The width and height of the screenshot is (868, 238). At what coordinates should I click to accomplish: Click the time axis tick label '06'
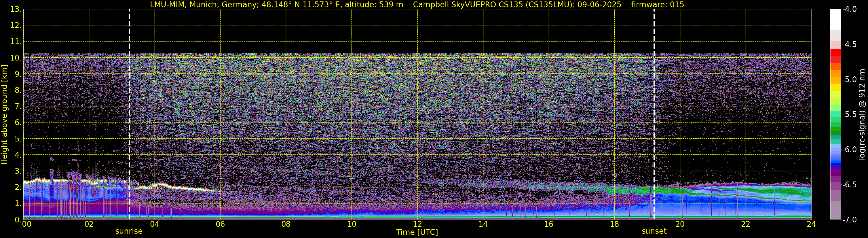point(220,224)
